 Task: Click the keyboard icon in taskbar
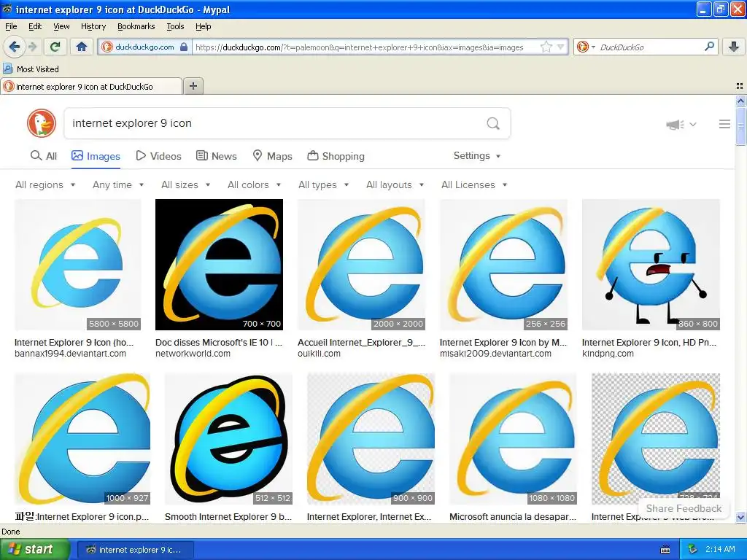[x=665, y=550]
